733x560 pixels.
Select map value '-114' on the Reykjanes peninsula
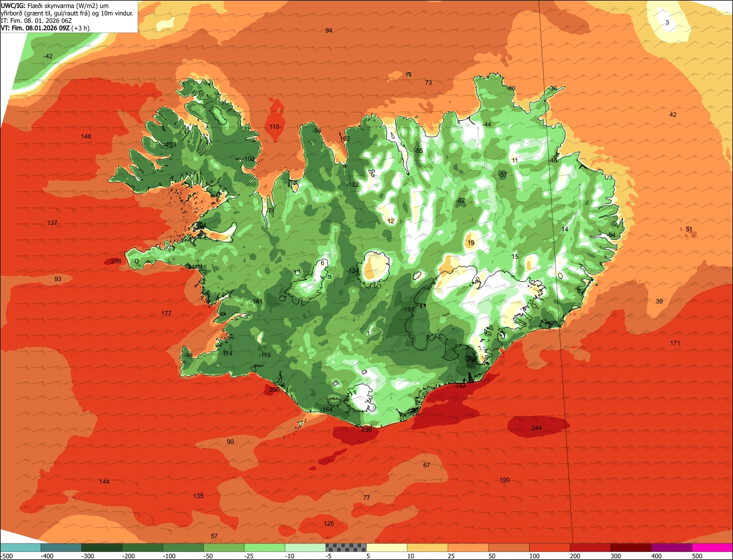226,353
